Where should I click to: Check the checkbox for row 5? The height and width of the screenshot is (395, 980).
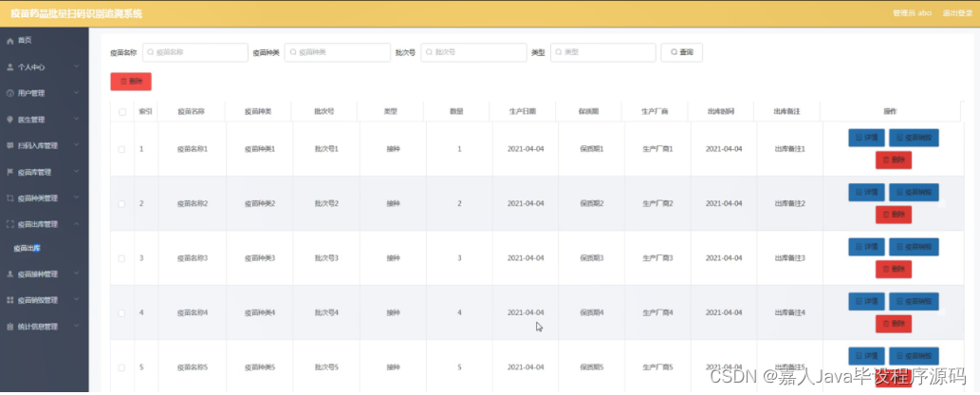coord(121,367)
